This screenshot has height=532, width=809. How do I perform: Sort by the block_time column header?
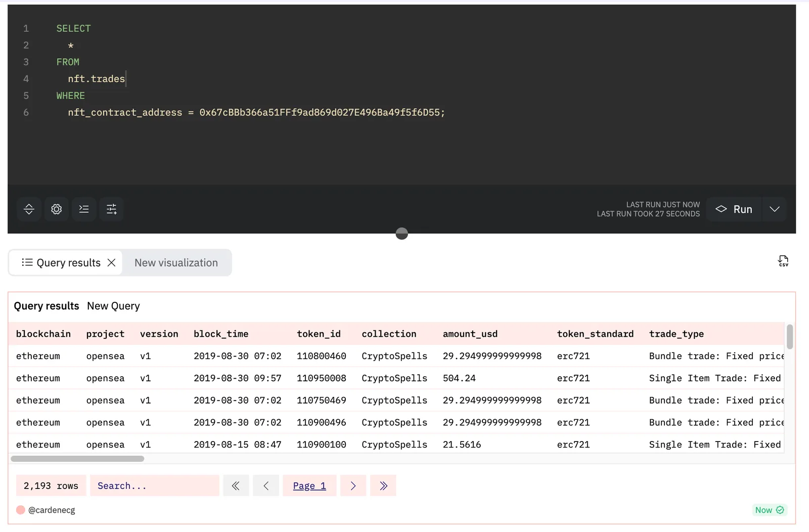point(221,334)
